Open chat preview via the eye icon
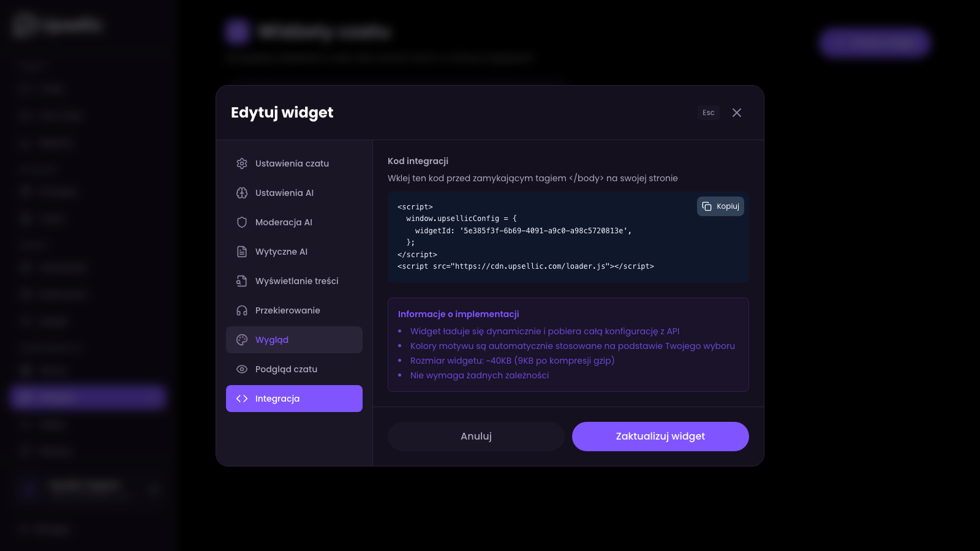The image size is (980, 551). tap(243, 369)
